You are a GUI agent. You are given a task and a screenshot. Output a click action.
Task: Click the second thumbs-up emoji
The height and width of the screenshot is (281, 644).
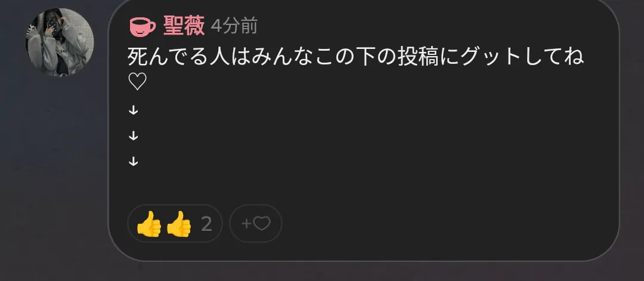coord(179,224)
